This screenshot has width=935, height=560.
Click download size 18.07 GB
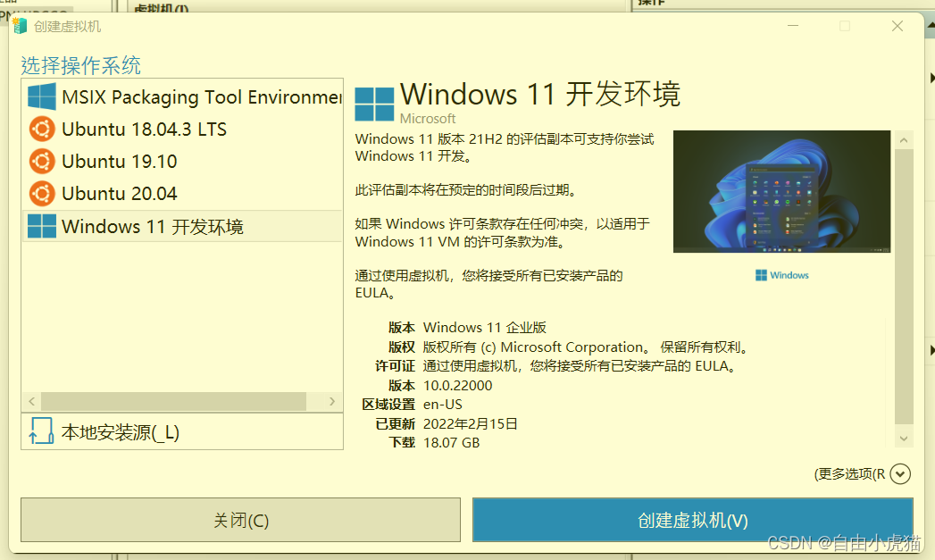click(x=451, y=442)
